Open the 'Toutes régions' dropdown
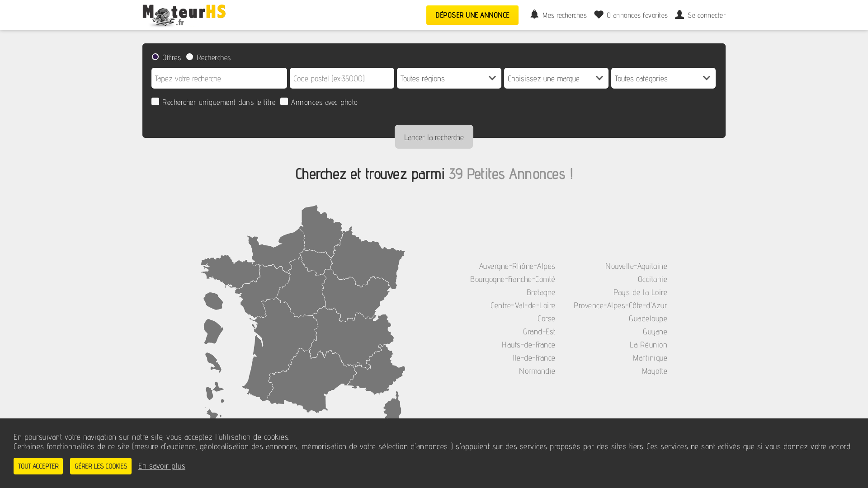This screenshot has width=868, height=488. point(448,78)
